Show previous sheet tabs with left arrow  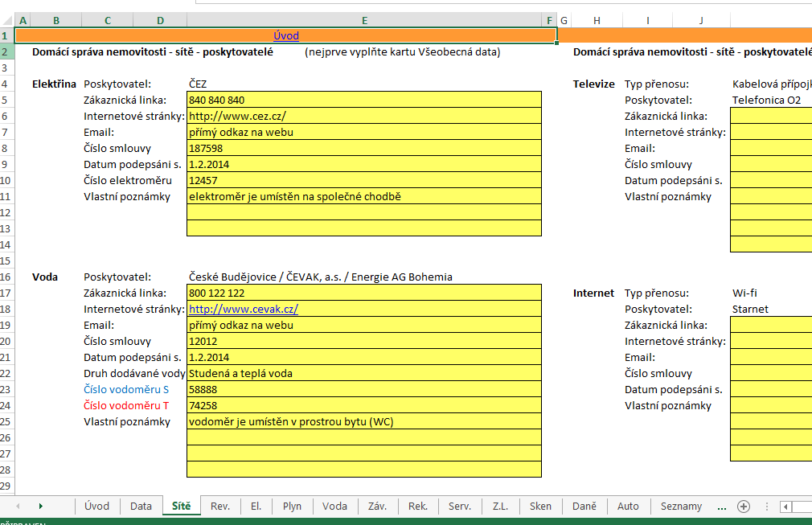[18, 507]
